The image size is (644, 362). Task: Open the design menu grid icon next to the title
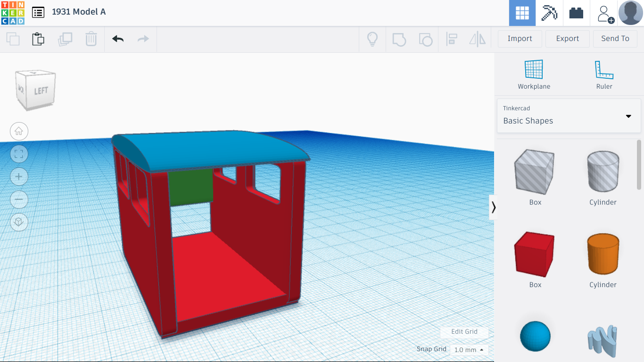click(x=38, y=13)
